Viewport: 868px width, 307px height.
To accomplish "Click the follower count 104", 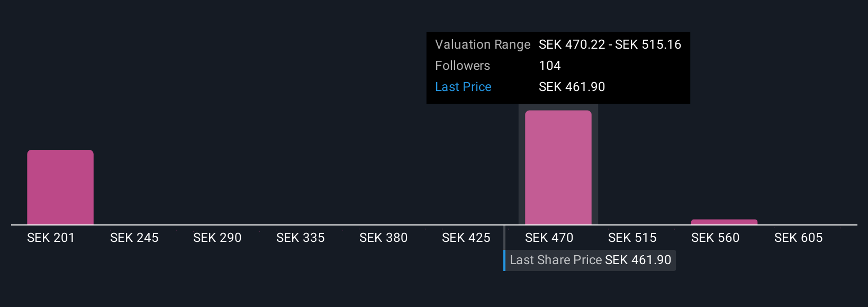I will pos(549,66).
